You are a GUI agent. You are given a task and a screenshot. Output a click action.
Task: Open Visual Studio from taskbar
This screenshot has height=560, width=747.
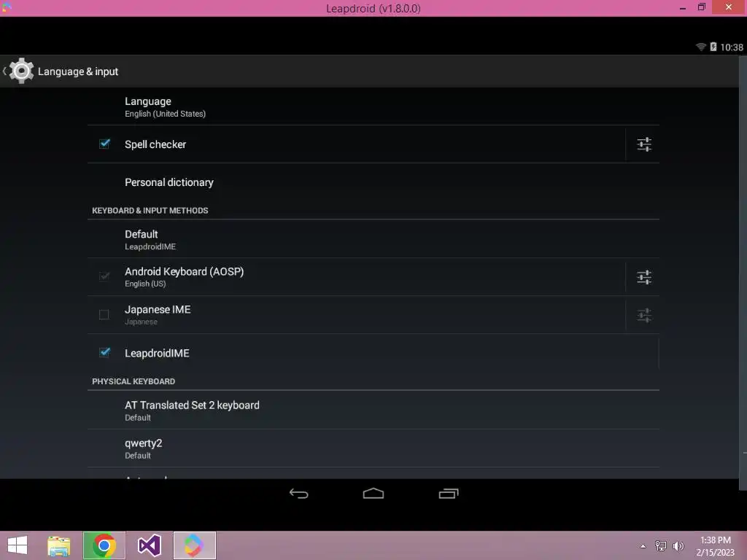(149, 545)
